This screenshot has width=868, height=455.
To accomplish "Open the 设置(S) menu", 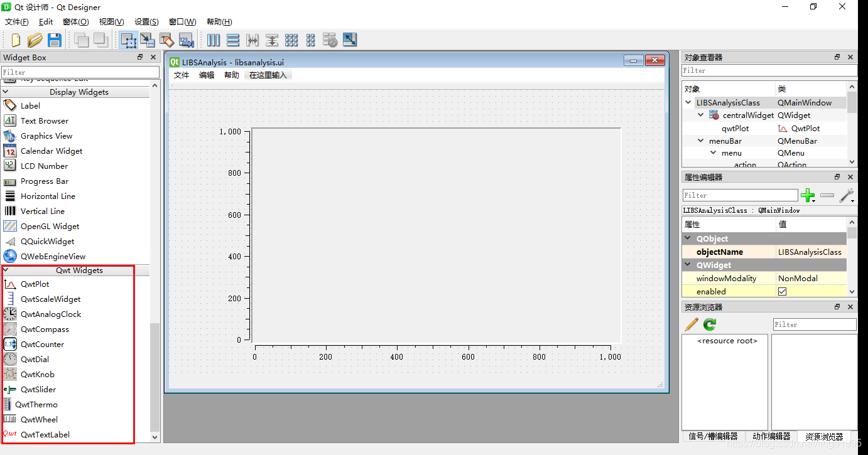I will click(147, 22).
